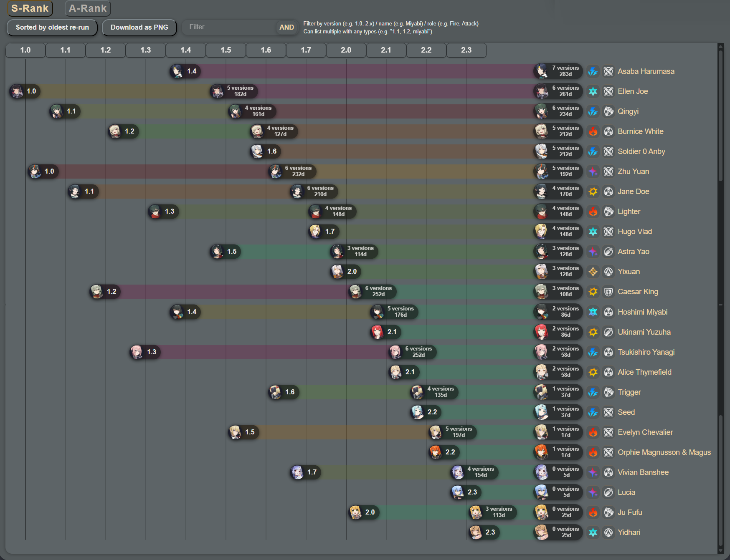730x560 pixels.
Task: Select the 2.3 version column header
Action: (466, 50)
